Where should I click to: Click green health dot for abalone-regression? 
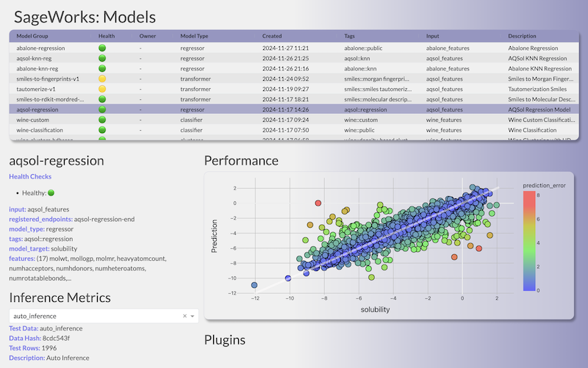(102, 48)
